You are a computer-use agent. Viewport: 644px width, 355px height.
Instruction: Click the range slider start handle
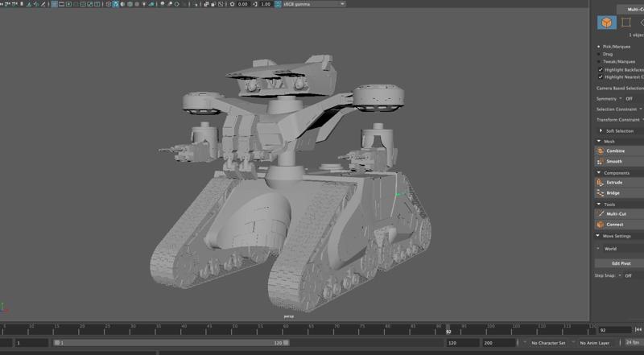click(56, 343)
